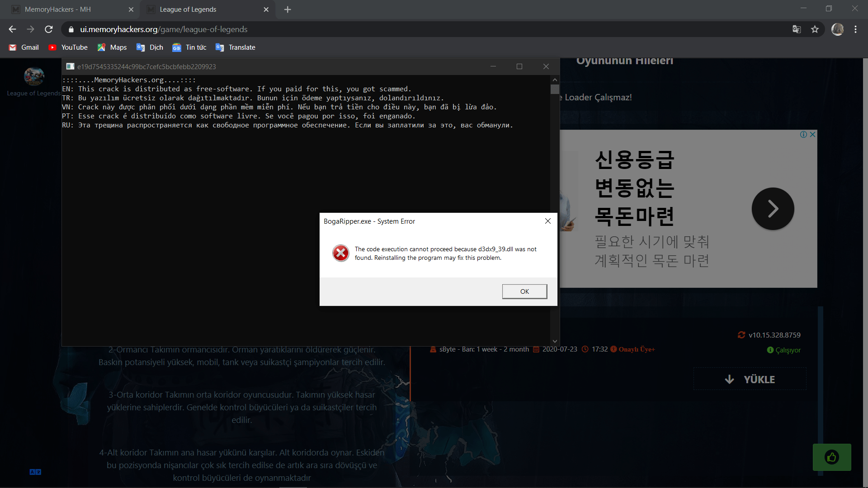This screenshot has height=488, width=868.
Task: Click the 'Loader Çalışmaz!' text
Action: (598, 98)
